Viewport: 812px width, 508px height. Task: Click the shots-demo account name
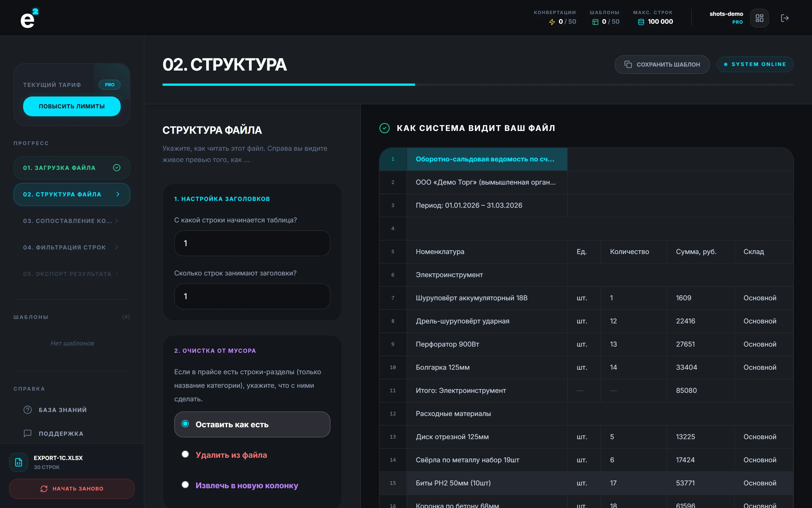point(726,14)
